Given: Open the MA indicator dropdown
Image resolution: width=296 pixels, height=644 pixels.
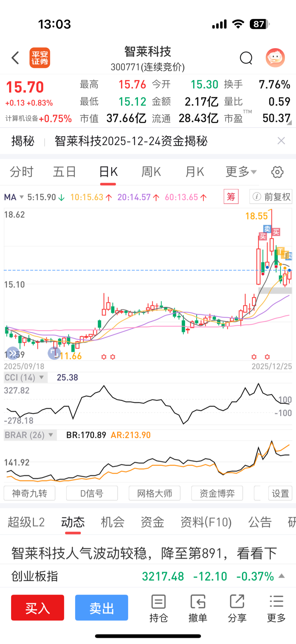Looking at the screenshot, I should (14, 197).
